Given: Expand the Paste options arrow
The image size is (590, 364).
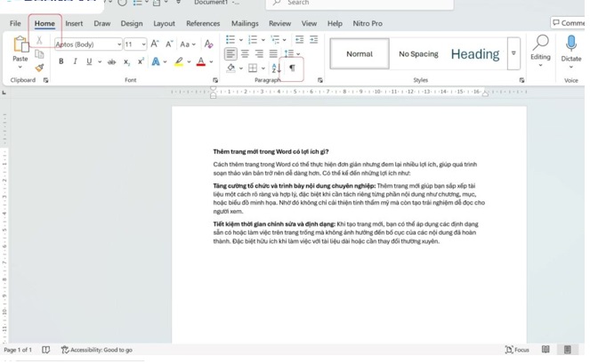Looking at the screenshot, I should click(x=20, y=67).
